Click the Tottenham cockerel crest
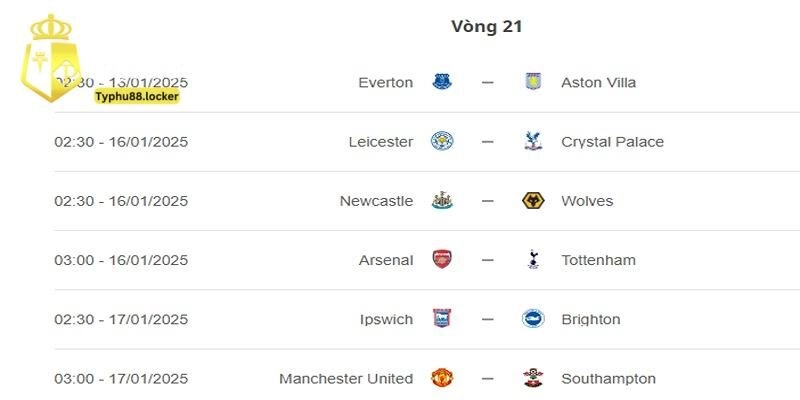Viewport: 800px width, 400px height. click(533, 260)
